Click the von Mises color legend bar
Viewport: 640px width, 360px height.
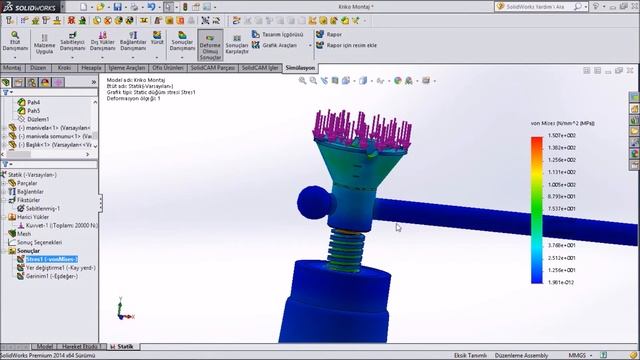[x=537, y=210]
